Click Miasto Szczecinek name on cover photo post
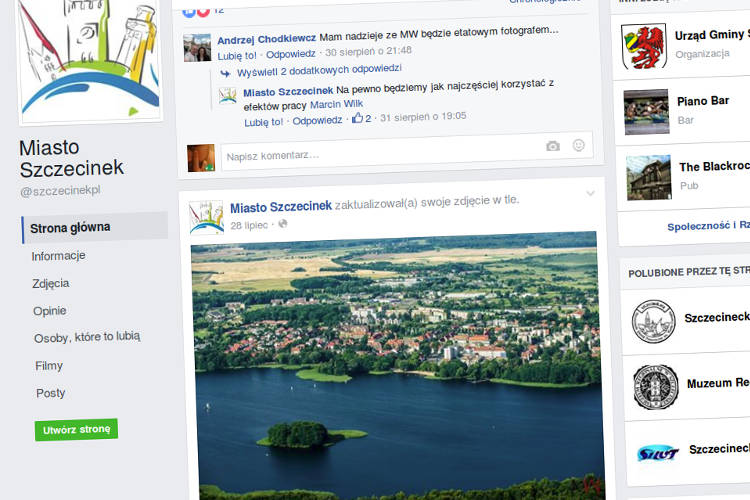 pyautogui.click(x=281, y=207)
